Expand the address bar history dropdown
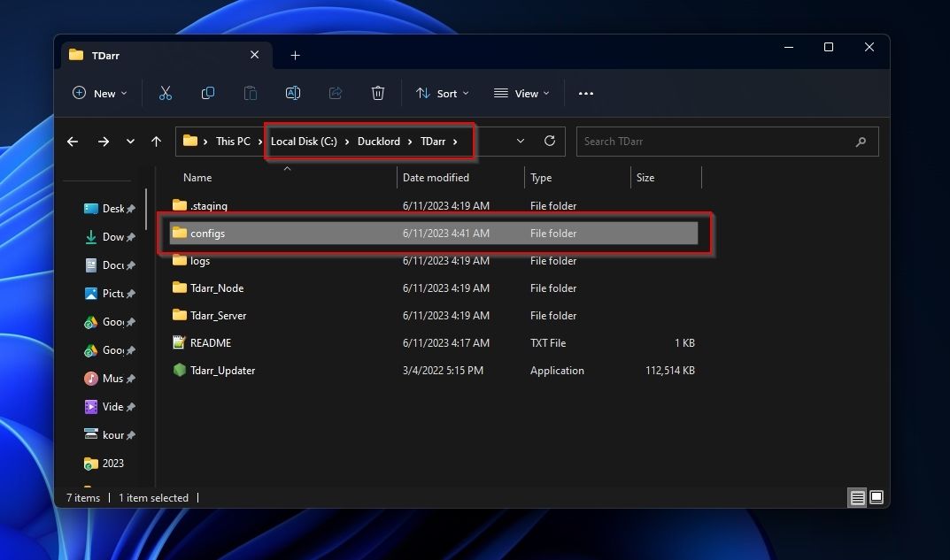Viewport: 950px width, 560px height. pos(521,141)
